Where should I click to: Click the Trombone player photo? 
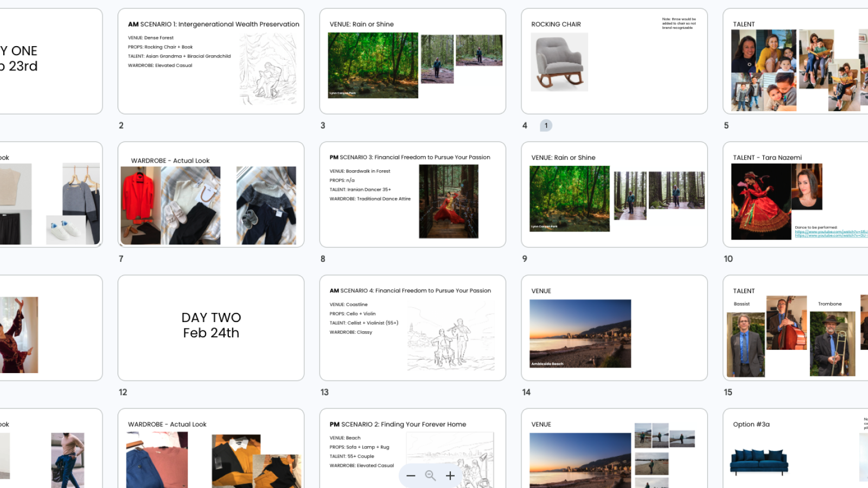832,344
